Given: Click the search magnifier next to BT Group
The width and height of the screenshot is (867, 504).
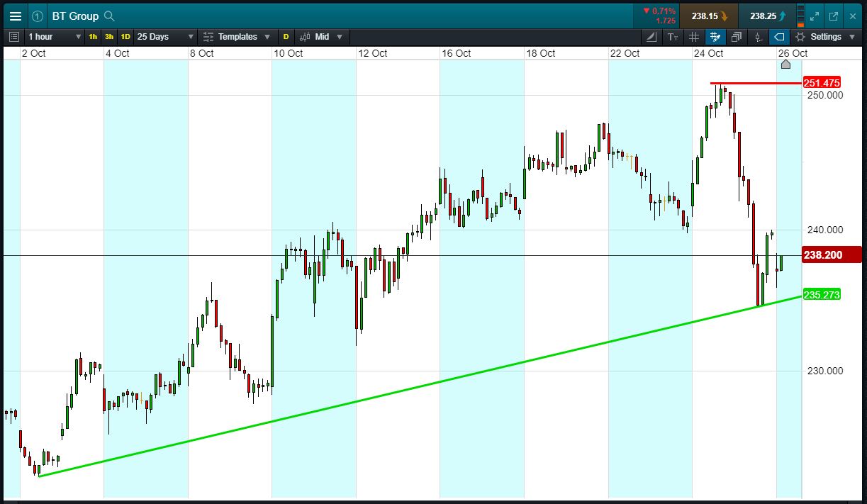Looking at the screenshot, I should [x=108, y=16].
